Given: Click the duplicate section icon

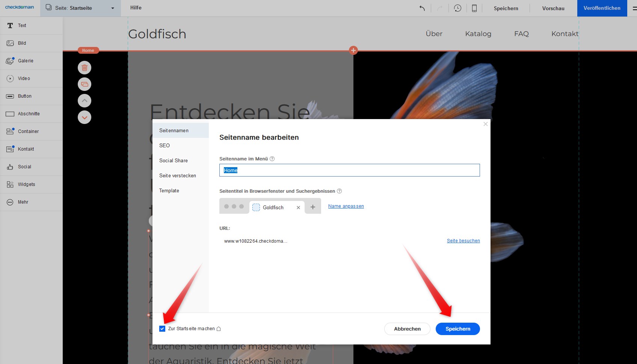Looking at the screenshot, I should (85, 84).
